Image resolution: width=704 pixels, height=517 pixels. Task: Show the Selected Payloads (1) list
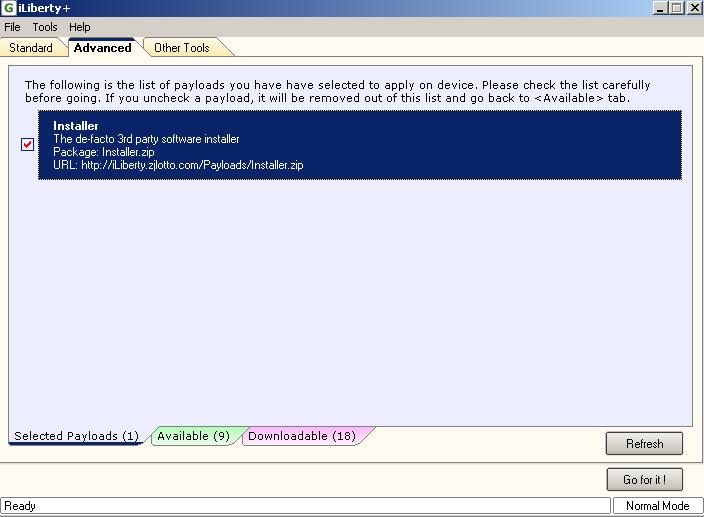[x=76, y=436]
